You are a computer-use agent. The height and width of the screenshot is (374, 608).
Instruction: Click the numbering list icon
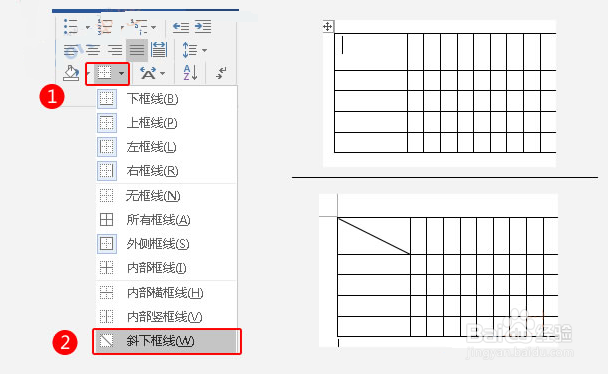point(105,27)
